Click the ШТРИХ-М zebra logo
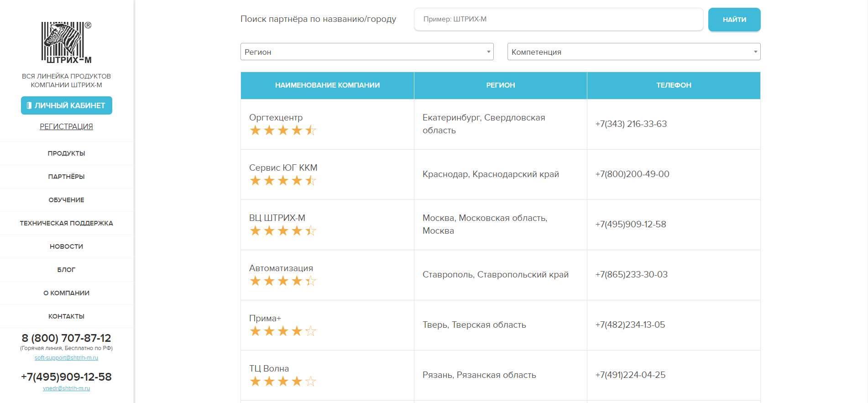This screenshot has width=868, height=403. (67, 42)
